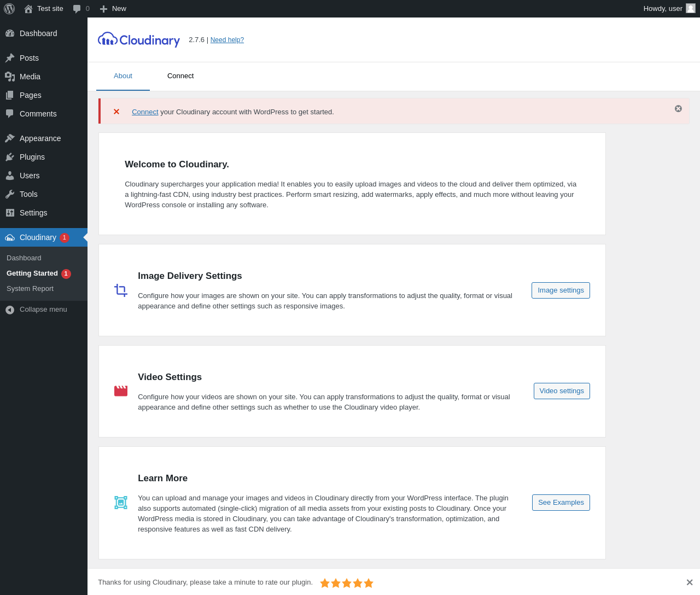Select the About tab
700x595 pixels.
click(x=123, y=76)
